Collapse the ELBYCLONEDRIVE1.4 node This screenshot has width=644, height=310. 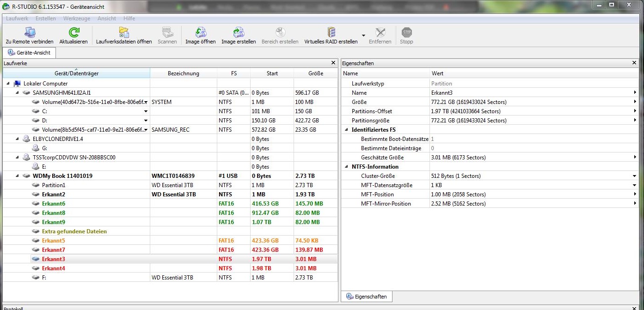tap(17, 139)
